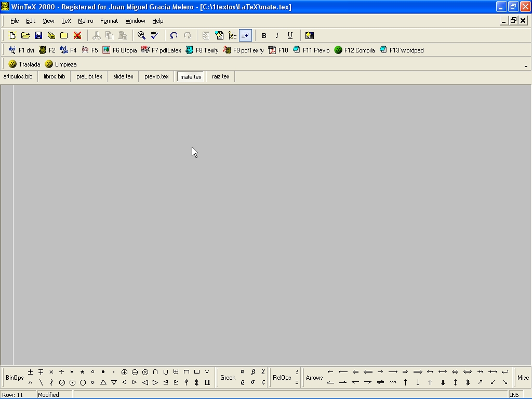Click the notepad icon beside the tree icon
Image resolution: width=532 pixels, height=399 pixels.
(x=220, y=35)
